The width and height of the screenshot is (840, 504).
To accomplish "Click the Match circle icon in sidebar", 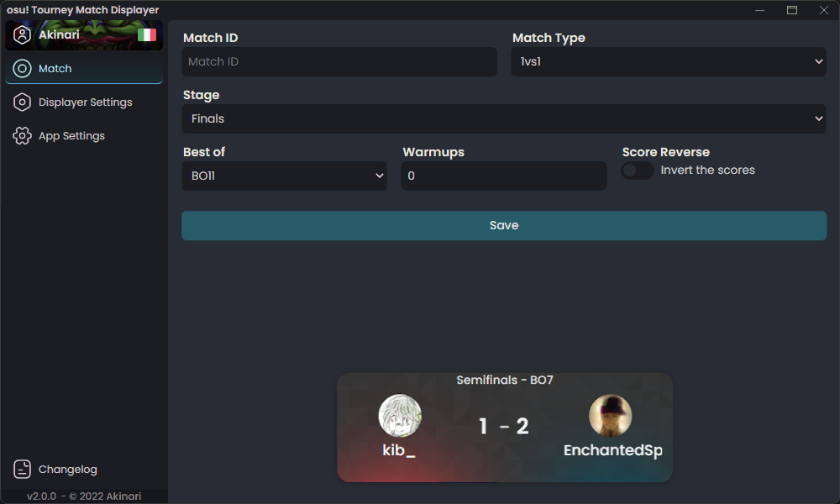I will pyautogui.click(x=23, y=69).
